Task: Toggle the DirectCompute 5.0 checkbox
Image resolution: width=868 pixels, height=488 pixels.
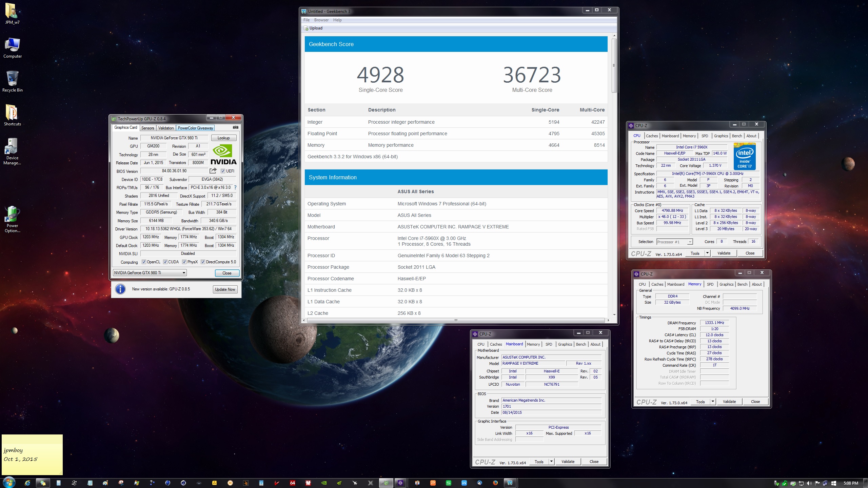Action: (203, 262)
